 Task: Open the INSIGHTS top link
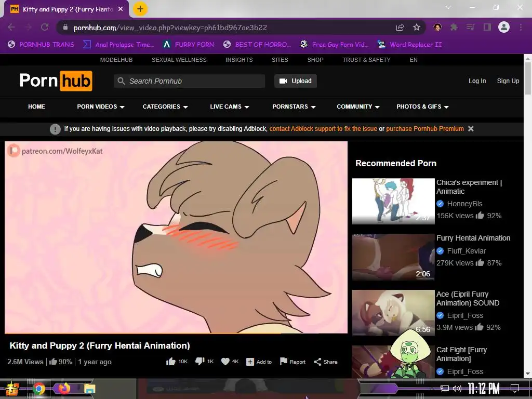click(239, 60)
